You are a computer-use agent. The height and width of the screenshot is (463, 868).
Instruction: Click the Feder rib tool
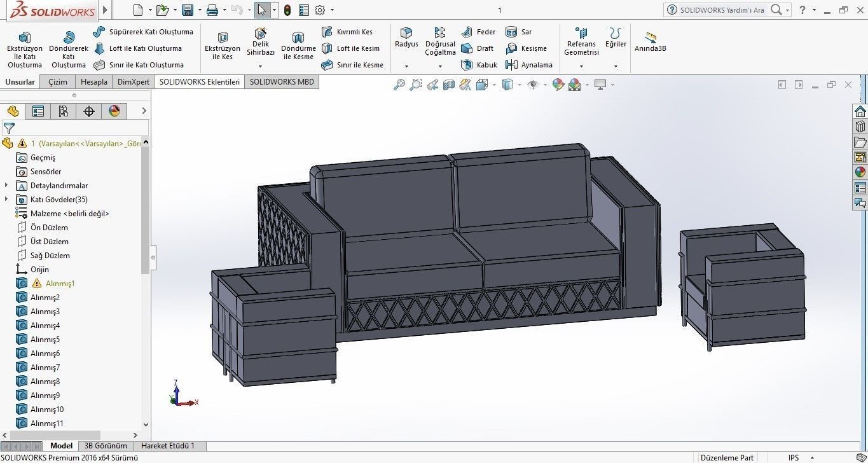click(478, 32)
